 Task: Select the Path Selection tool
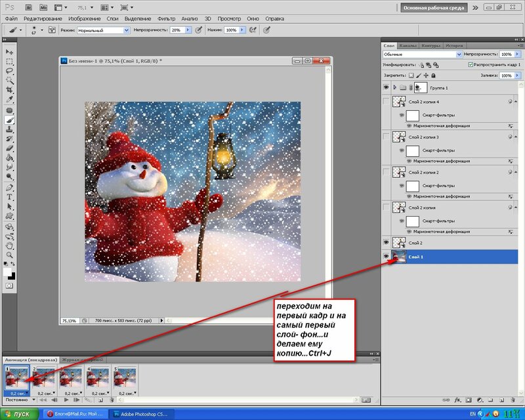tap(9, 206)
